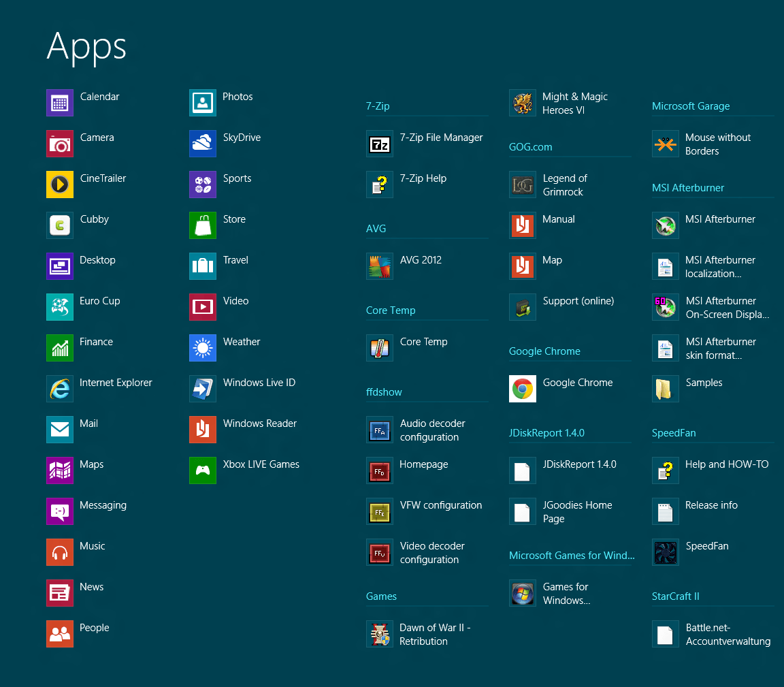
Task: Open the ffdshow Homepage icon
Action: click(380, 470)
